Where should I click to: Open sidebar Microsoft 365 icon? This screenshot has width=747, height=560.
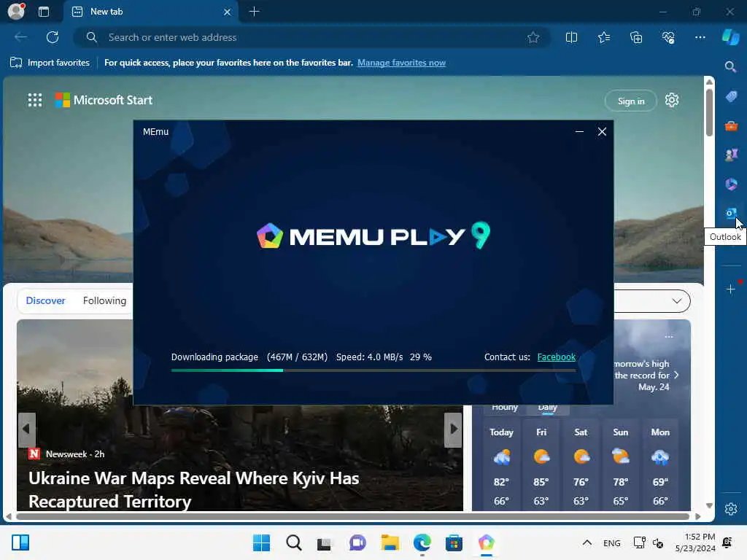731,184
